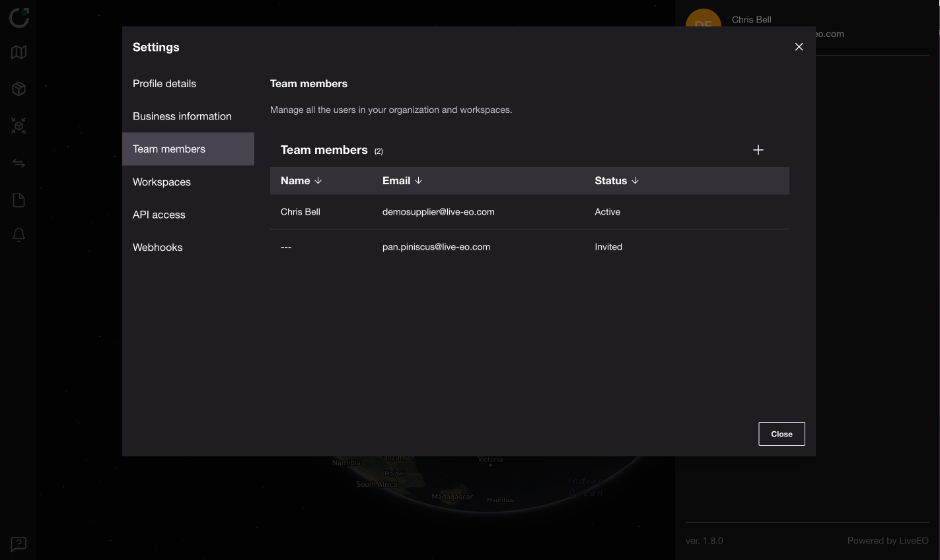Sort team members by Name column

tap(301, 181)
